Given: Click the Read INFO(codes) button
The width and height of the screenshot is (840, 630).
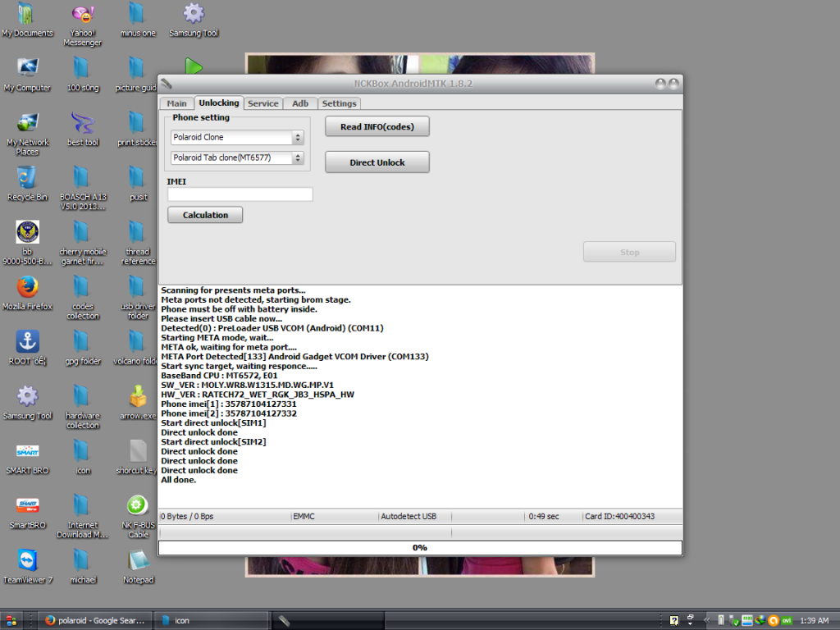Looking at the screenshot, I should [x=377, y=127].
